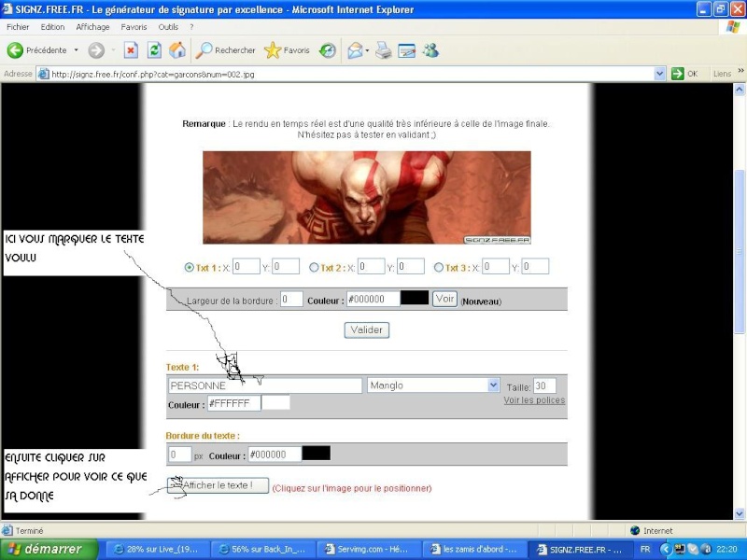Click the green OK go arrow
The image size is (747, 560).
click(x=677, y=74)
